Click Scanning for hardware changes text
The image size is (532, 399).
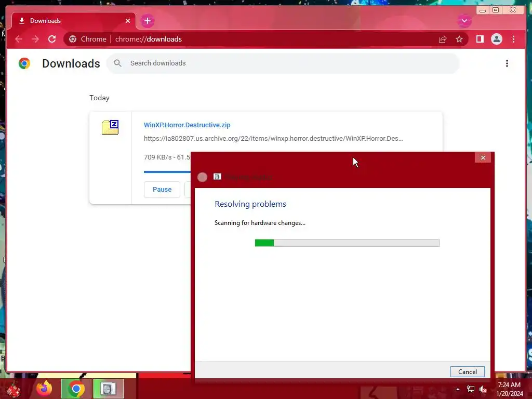[260, 223]
